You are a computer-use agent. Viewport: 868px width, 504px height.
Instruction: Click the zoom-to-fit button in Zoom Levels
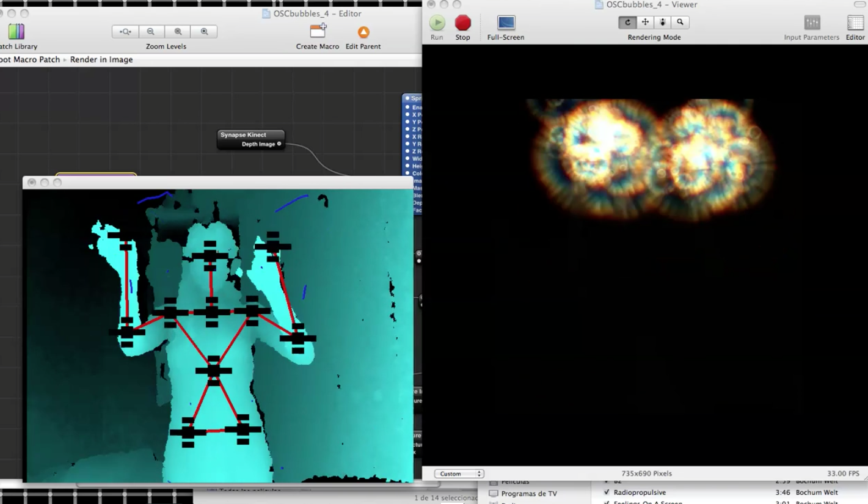(x=125, y=32)
